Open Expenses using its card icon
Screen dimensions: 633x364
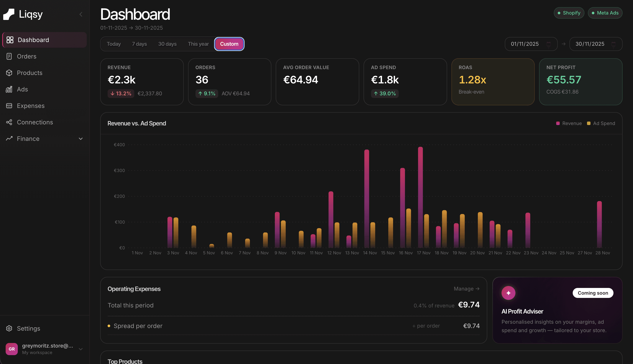coord(9,106)
